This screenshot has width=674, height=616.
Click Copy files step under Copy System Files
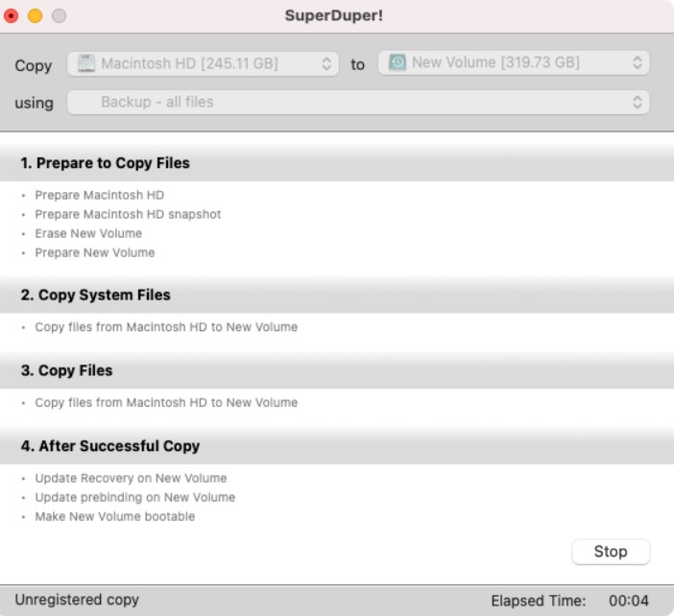[166, 327]
